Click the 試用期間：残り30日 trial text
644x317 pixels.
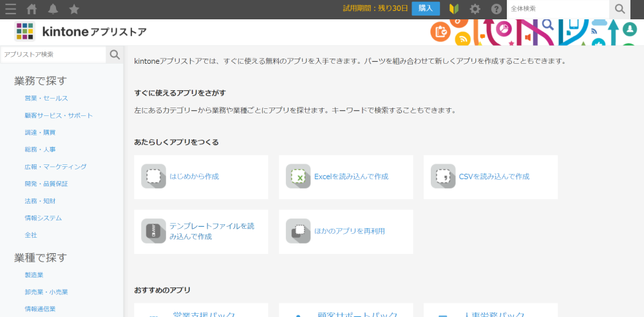click(x=375, y=8)
